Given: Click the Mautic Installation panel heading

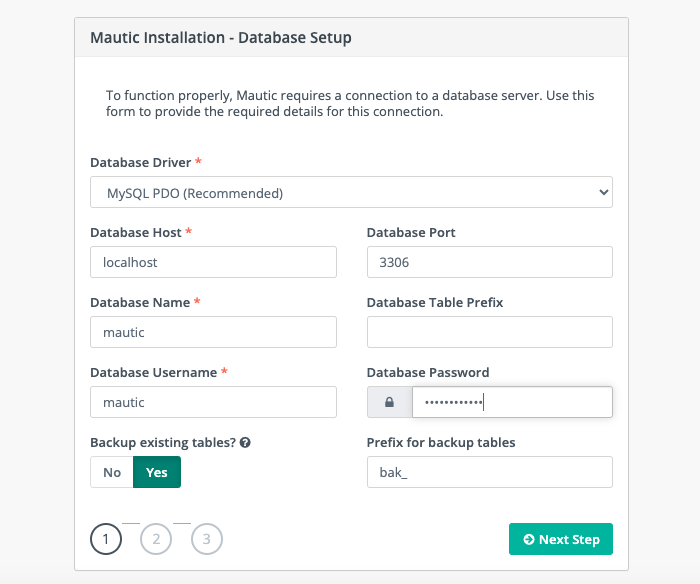Looking at the screenshot, I should pos(221,39).
